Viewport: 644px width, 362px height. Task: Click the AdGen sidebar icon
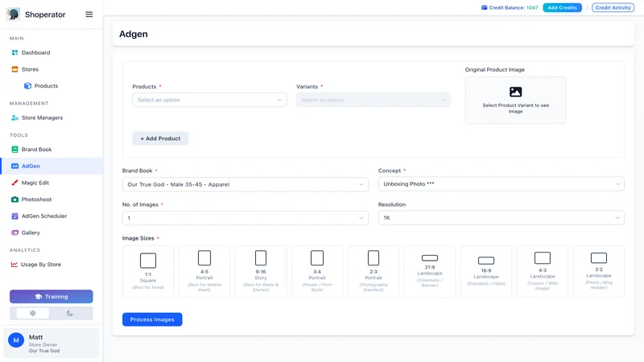tap(14, 167)
